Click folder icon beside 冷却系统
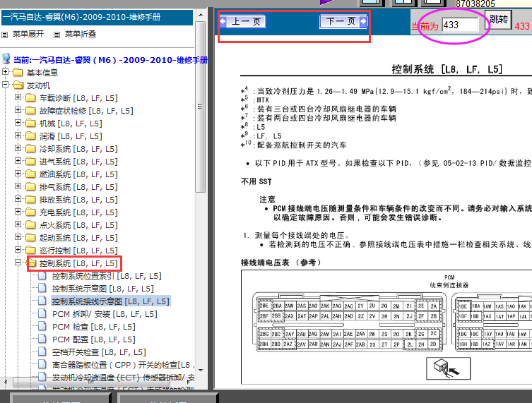Screen dimensions: 532x403 pyautogui.click(x=30, y=148)
